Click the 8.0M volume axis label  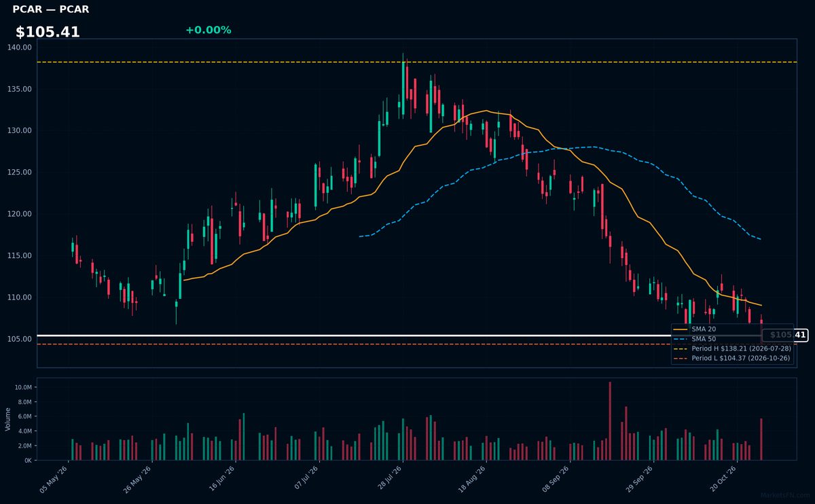coord(24,402)
